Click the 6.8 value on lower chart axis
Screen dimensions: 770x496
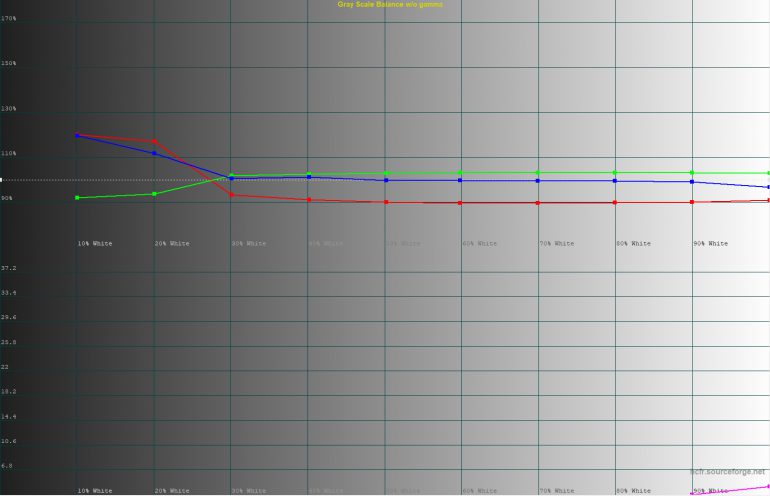pos(7,466)
